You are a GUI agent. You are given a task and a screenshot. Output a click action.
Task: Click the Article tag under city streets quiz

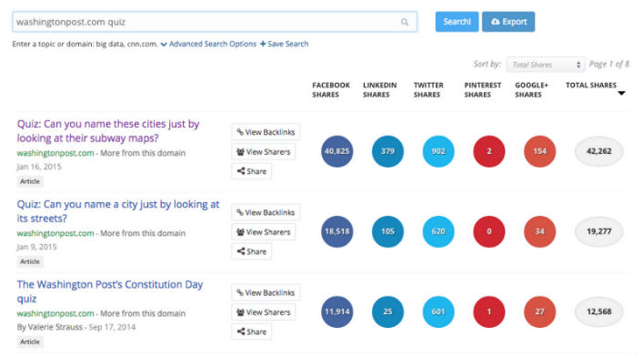pyautogui.click(x=30, y=261)
